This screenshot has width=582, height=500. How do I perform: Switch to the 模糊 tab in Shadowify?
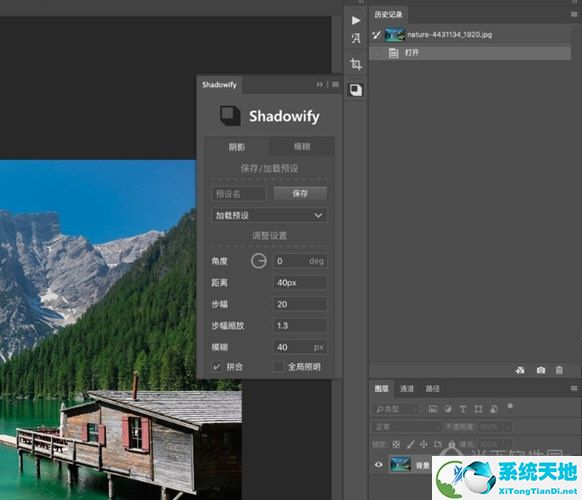[x=302, y=147]
